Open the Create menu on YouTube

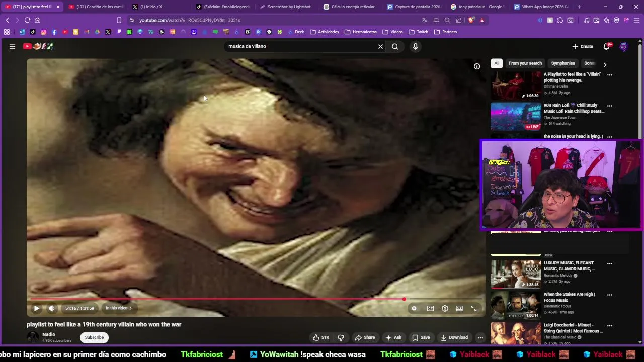pyautogui.click(x=583, y=46)
